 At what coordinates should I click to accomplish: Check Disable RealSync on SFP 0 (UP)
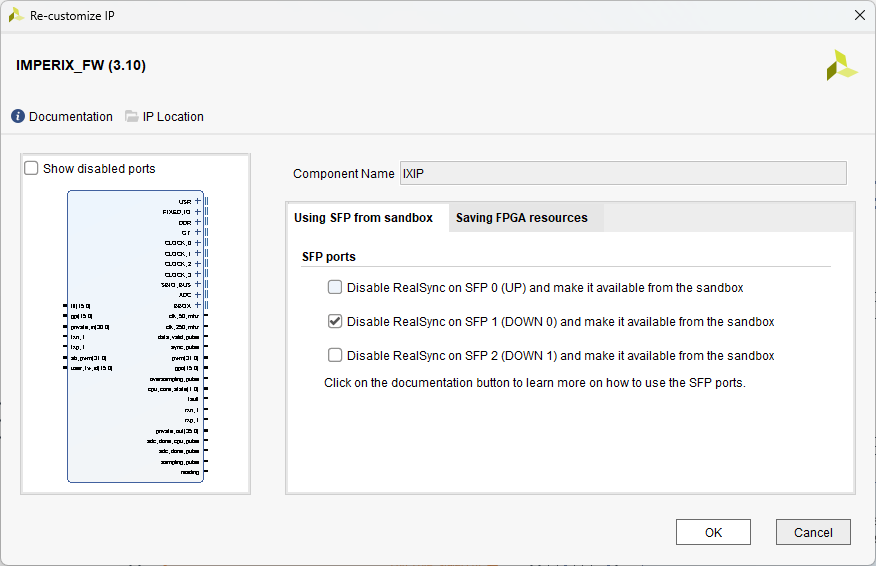(x=335, y=288)
